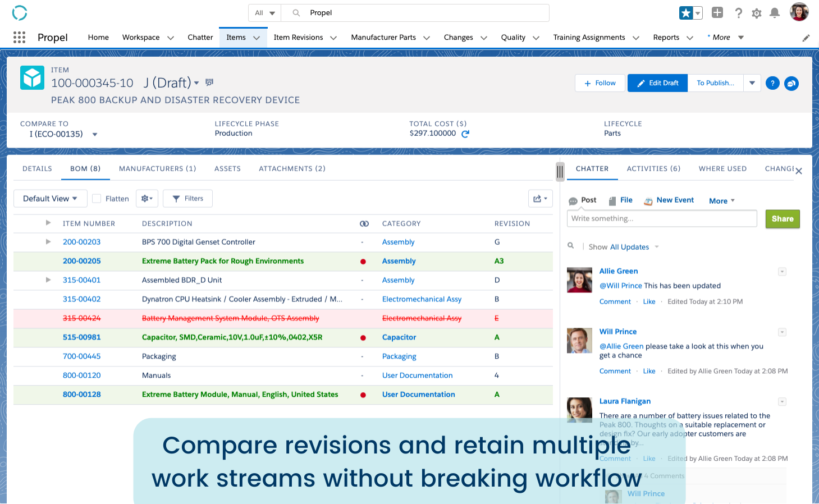Open the Default View dropdown
This screenshot has width=819, height=504.
click(51, 199)
